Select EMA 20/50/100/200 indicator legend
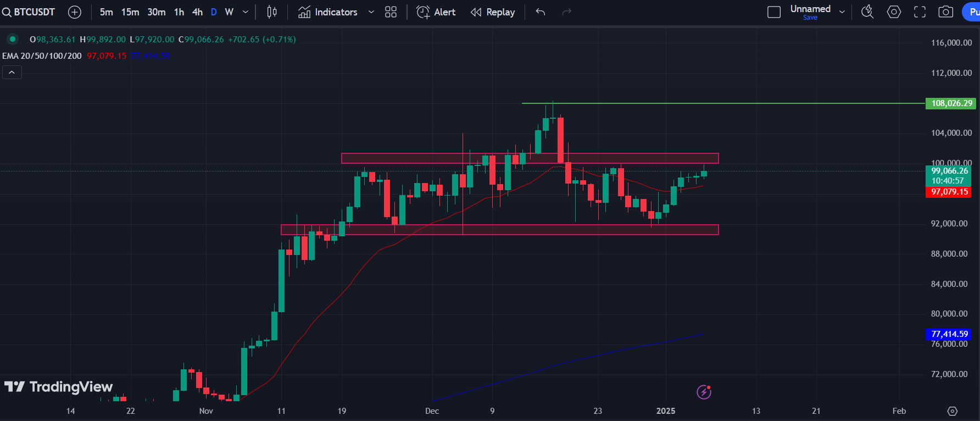Viewport: 980px width, 421px height. pyautogui.click(x=42, y=56)
